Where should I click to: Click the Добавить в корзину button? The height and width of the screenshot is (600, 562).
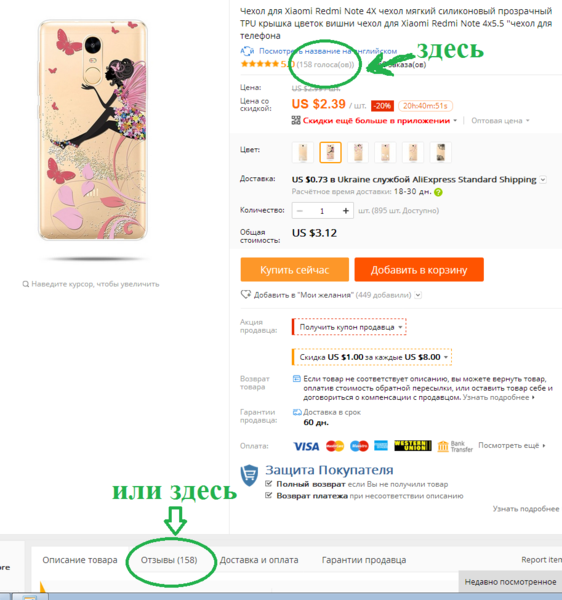tap(419, 270)
